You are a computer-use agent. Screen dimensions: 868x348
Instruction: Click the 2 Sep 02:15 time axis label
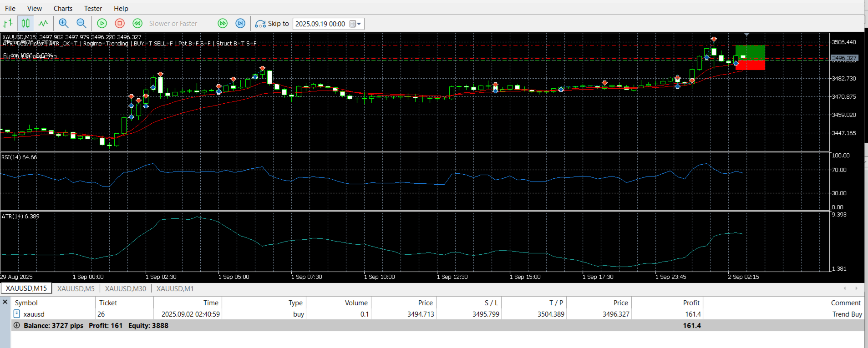[x=743, y=277]
